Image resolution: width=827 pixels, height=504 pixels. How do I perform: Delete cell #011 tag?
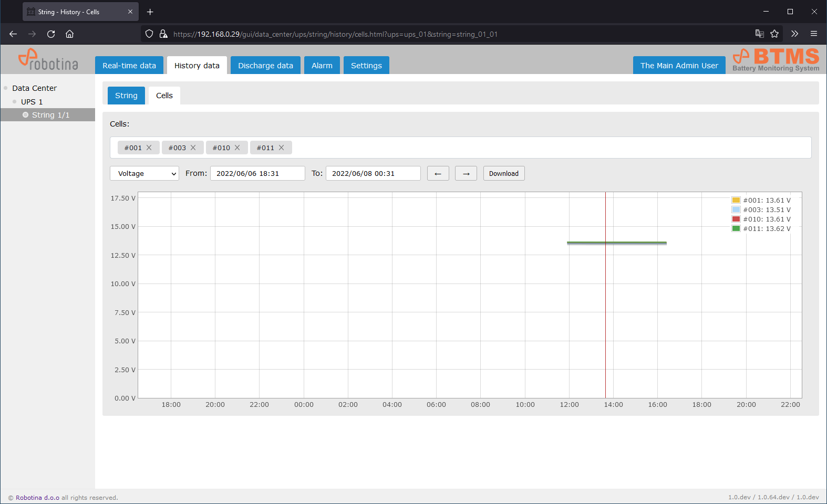[x=282, y=148]
